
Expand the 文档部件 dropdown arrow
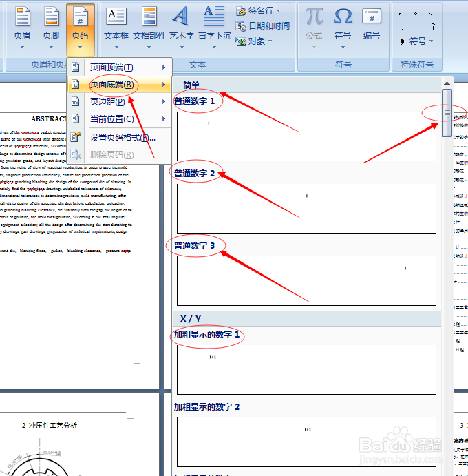[149, 47]
